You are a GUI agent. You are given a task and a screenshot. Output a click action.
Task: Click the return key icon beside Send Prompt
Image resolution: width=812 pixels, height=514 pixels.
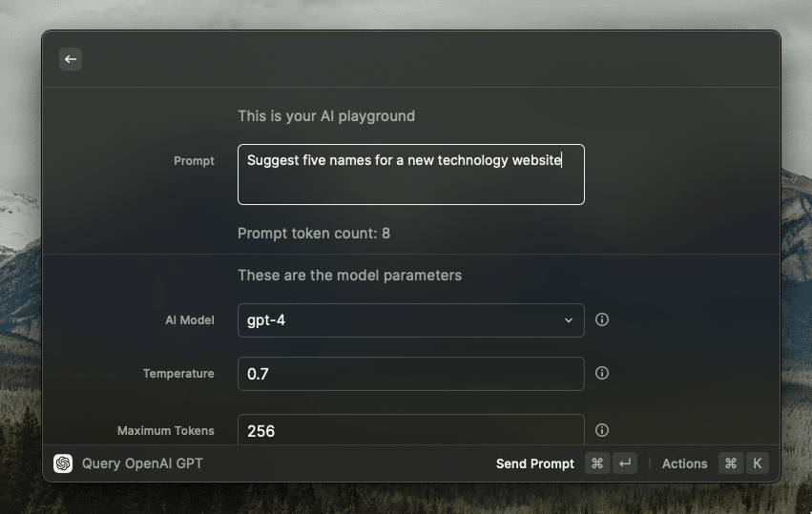(x=625, y=463)
